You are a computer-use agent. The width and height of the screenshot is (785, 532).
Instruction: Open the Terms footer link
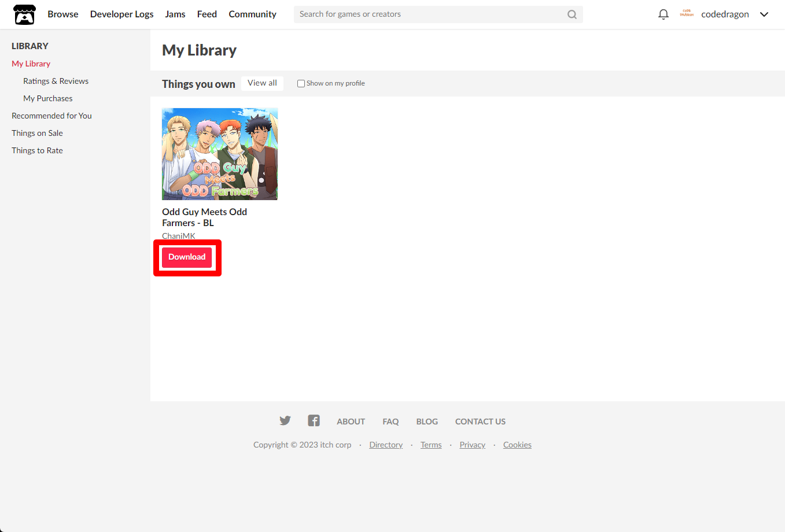pyautogui.click(x=431, y=445)
